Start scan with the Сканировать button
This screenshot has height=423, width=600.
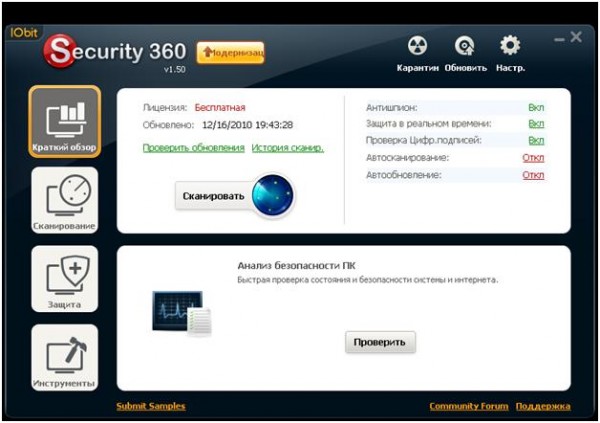[x=213, y=196]
